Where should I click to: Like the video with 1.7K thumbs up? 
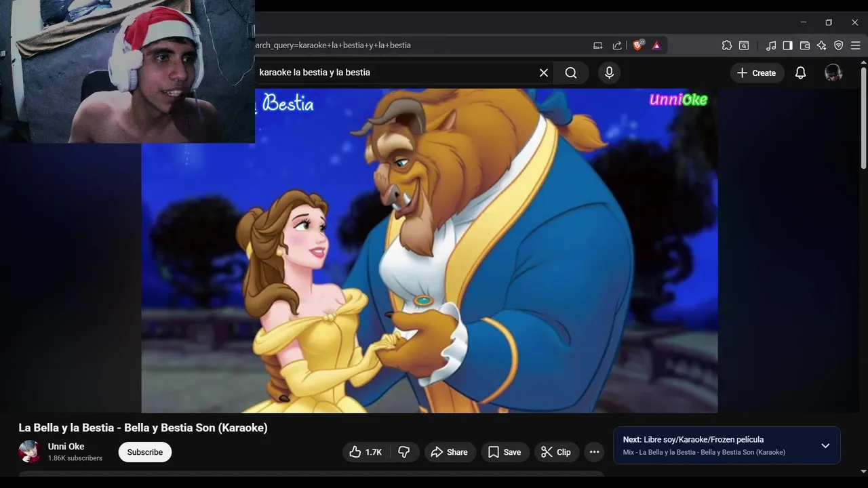(x=366, y=452)
